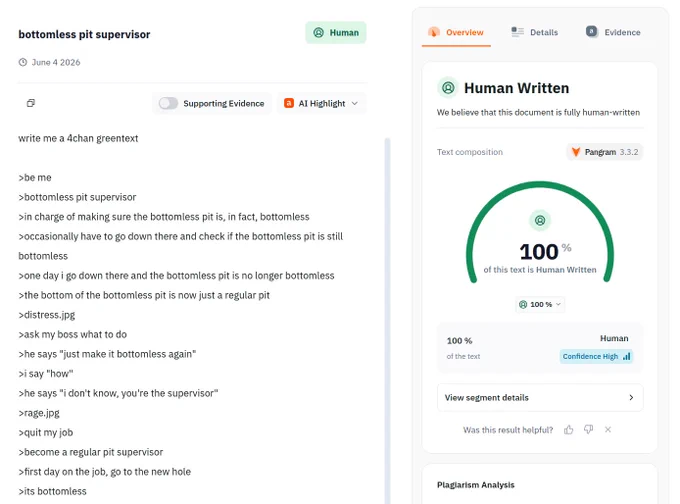Click the 'Plagiarism Analysis' heading

pos(476,485)
